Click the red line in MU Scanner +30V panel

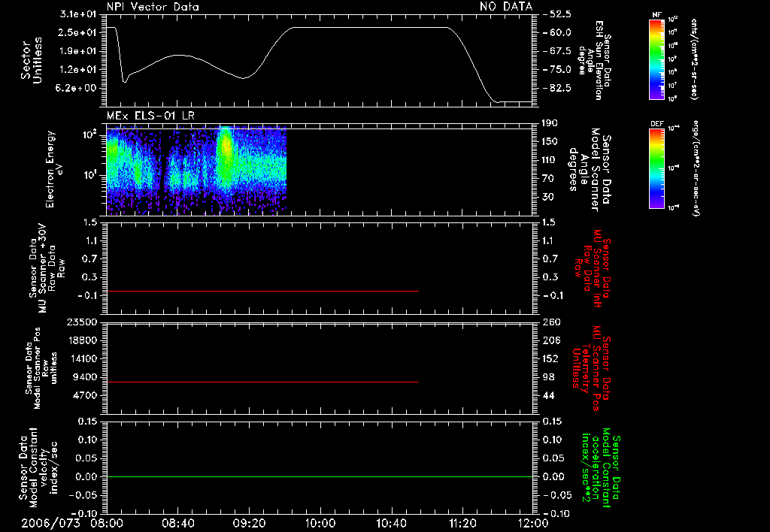pos(262,291)
